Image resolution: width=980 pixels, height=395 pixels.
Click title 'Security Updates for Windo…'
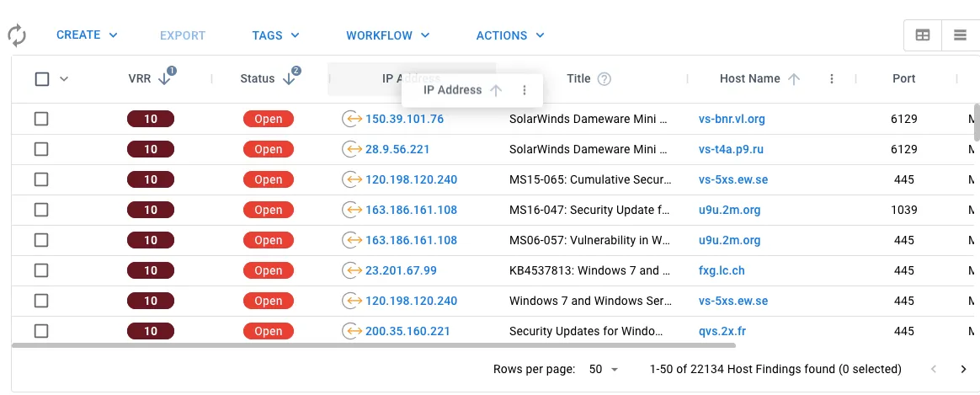(586, 331)
